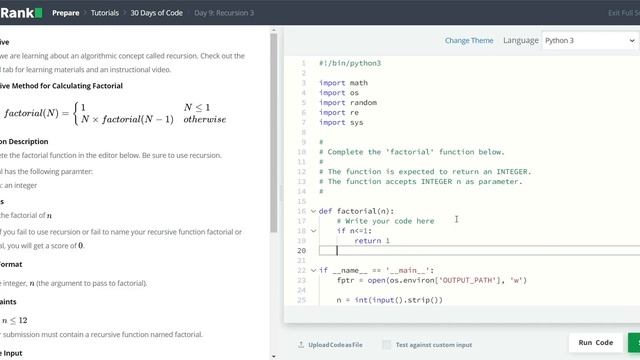This screenshot has width=640, height=360.
Task: Click on 'import math' line
Action: point(343,83)
